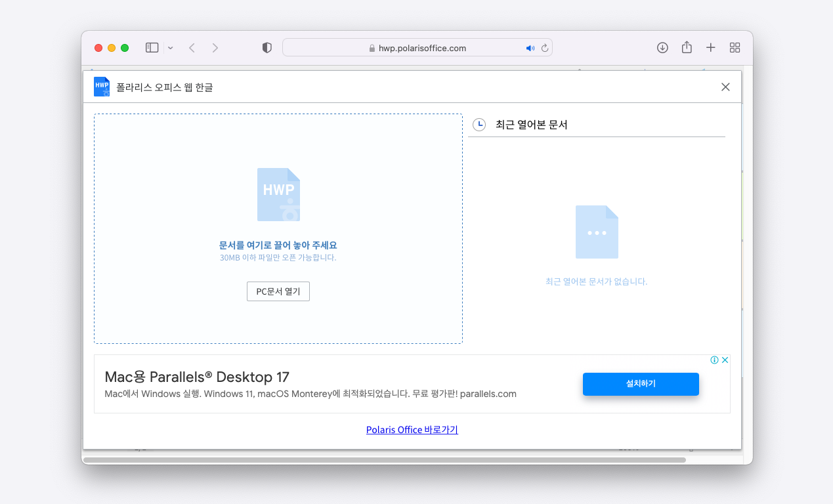Open the Safari sidebar toggle
This screenshot has width=833, height=504.
[152, 48]
